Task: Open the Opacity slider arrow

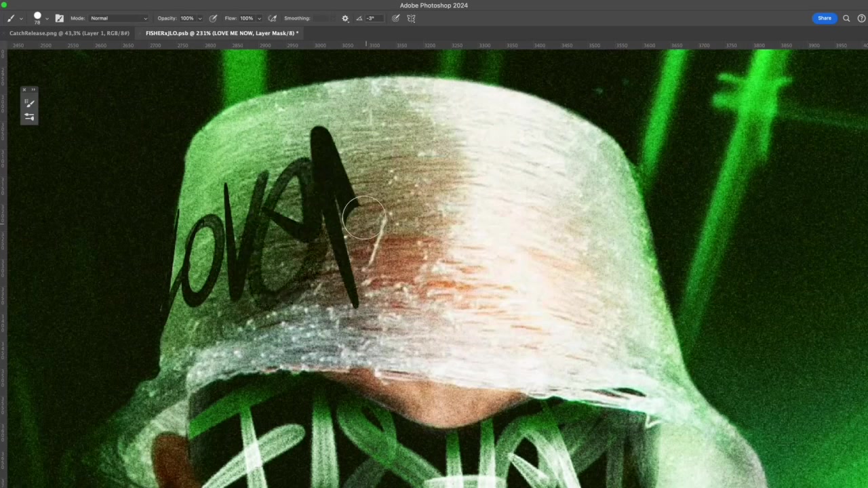Action: [x=199, y=18]
